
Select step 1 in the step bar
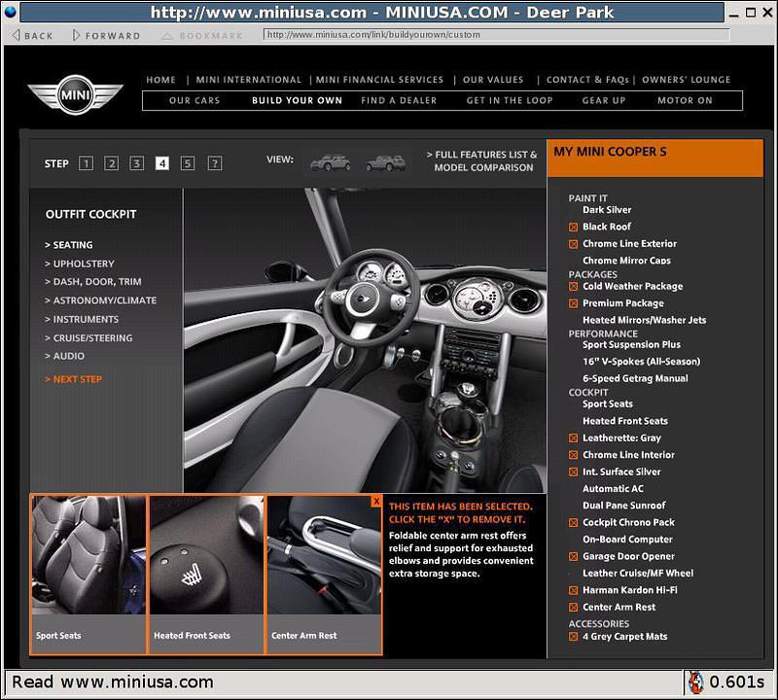86,163
